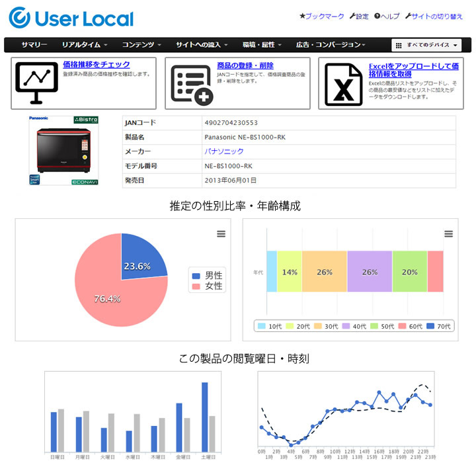Open the ブックマーク link
The height and width of the screenshot is (463, 476).
point(325,16)
